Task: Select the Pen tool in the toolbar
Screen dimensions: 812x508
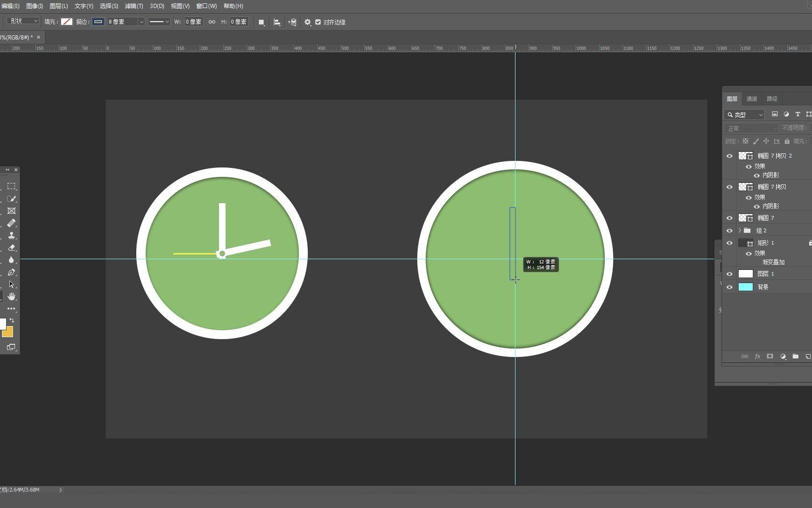Action: 11,272
